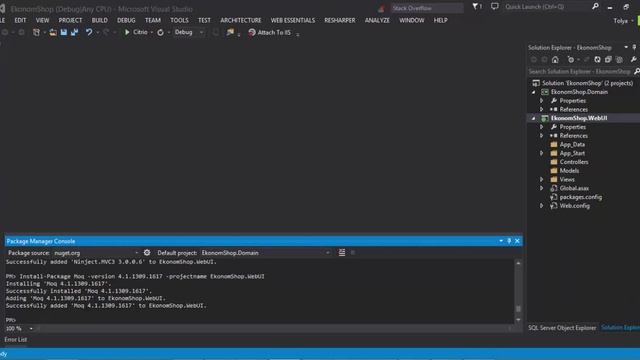
Task: Open the TOOLS menu
Action: (179, 20)
